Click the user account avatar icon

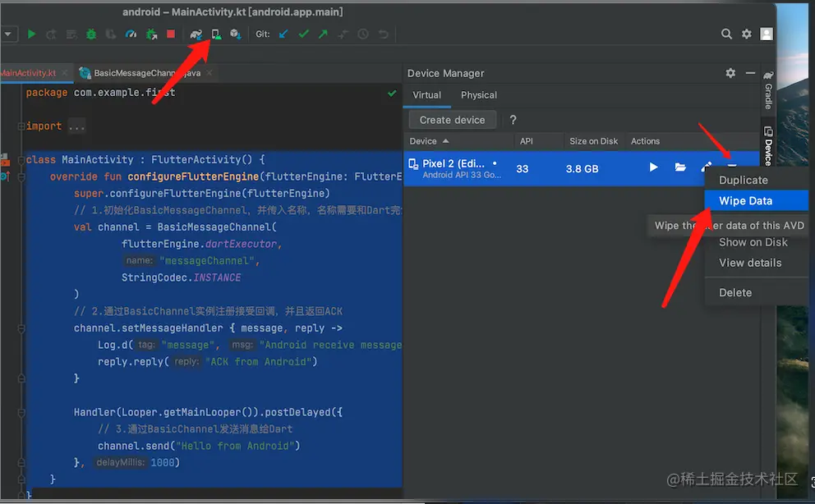[767, 34]
